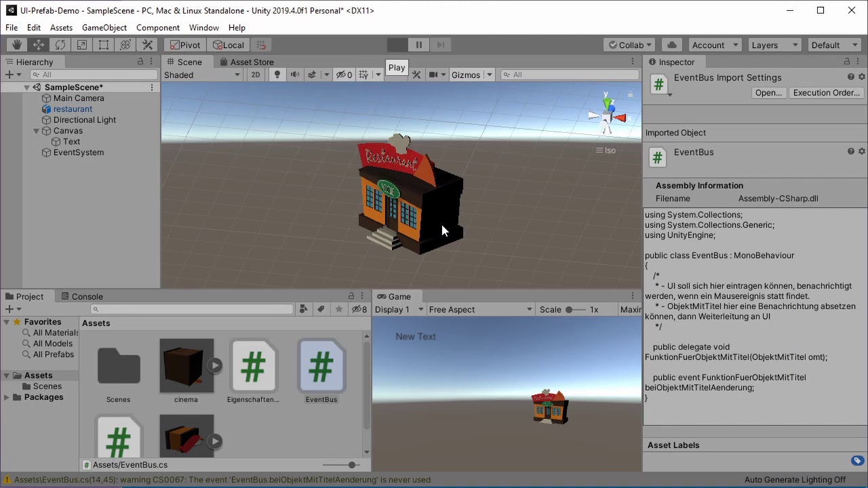868x488 pixels.
Task: Open the Account dropdown
Action: [x=715, y=45]
